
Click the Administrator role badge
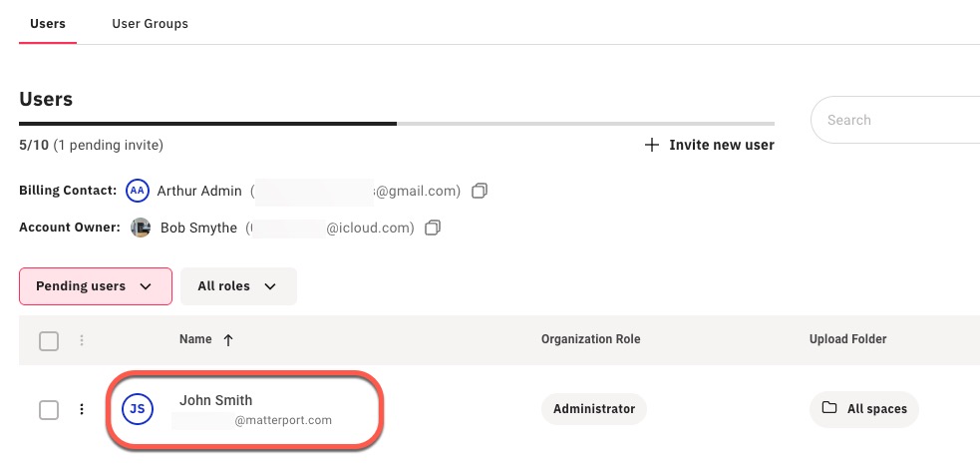[594, 408]
